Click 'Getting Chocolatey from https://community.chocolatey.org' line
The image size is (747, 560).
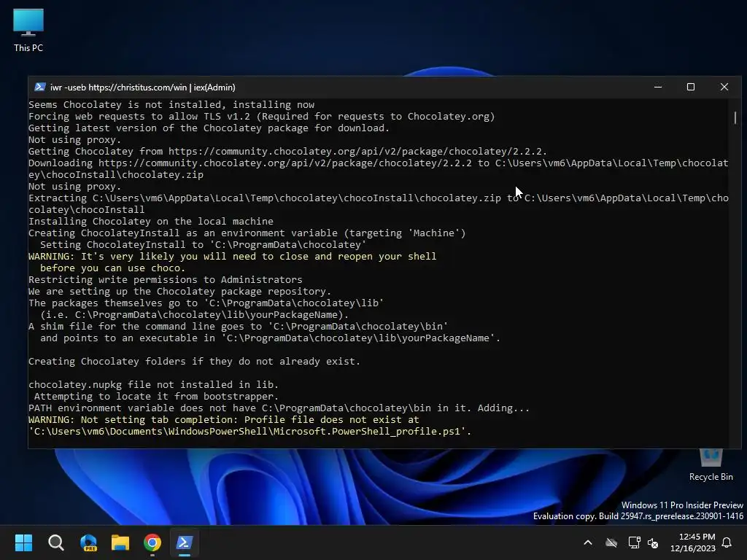tap(287, 152)
